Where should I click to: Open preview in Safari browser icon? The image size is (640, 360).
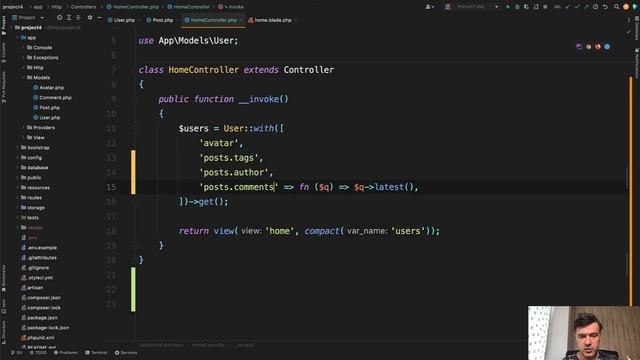tap(607, 47)
